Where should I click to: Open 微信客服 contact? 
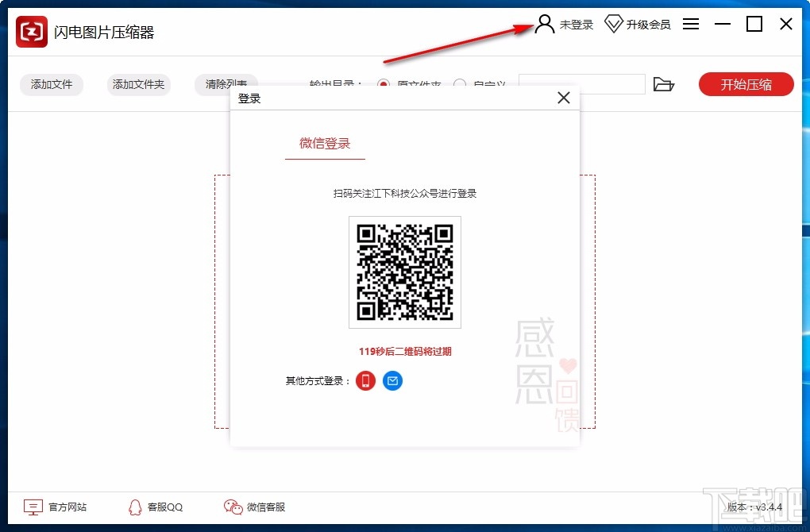tap(254, 507)
